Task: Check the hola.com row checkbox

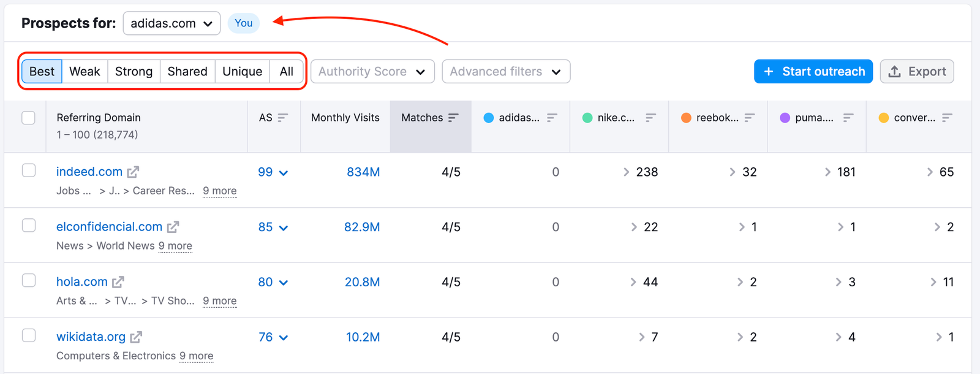Action: (29, 281)
